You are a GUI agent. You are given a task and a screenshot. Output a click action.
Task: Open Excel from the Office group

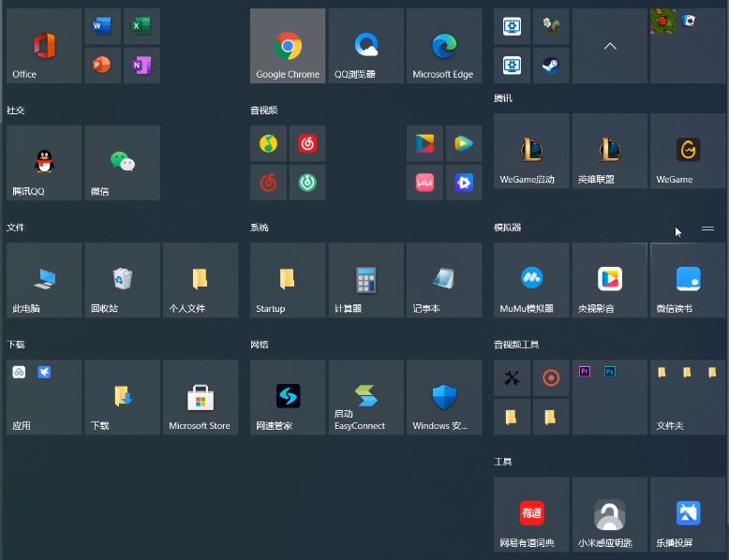141,27
